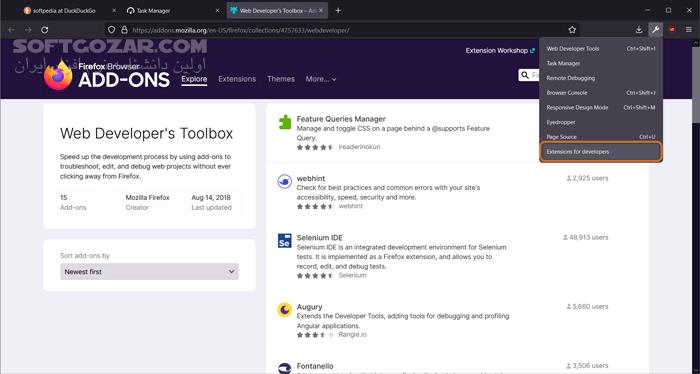Click the webhint add-on icon
The height and width of the screenshot is (374, 700).
click(284, 182)
